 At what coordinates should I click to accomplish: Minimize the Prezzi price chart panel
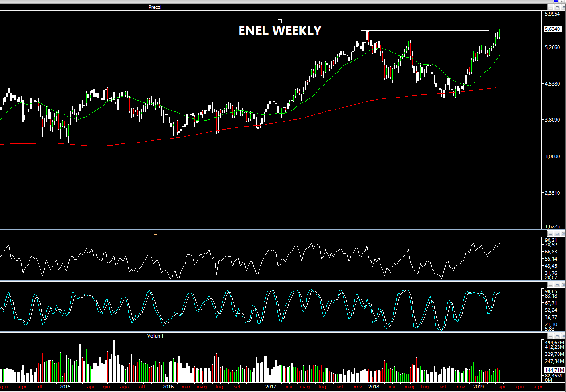[550, 8]
